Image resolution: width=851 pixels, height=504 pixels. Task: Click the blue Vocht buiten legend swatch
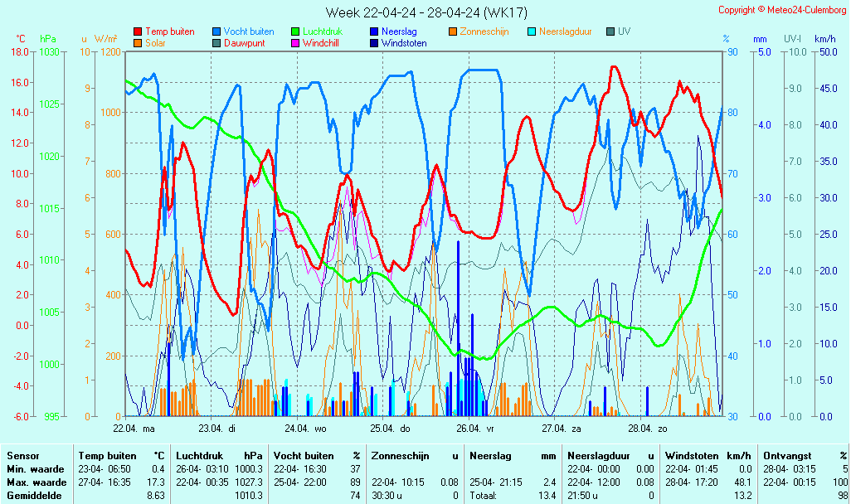216,31
